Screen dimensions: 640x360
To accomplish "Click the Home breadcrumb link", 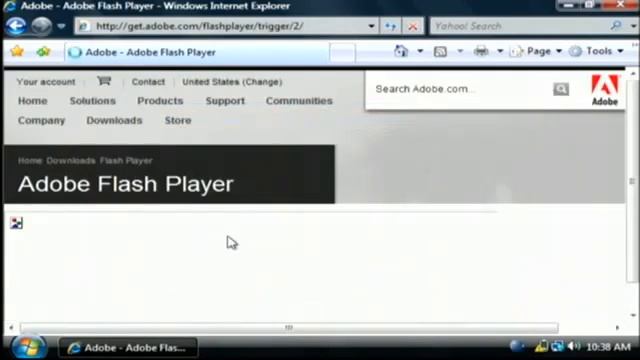I will point(30,161).
